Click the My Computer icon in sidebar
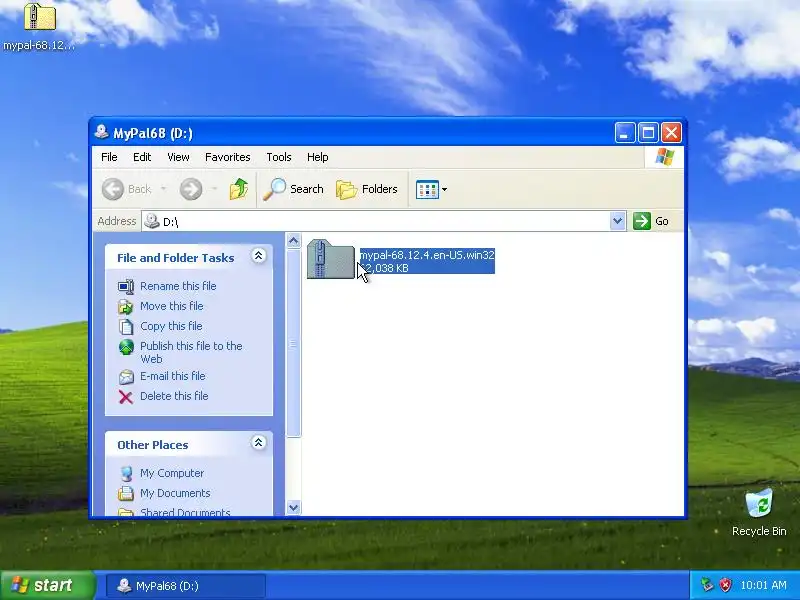 click(126, 474)
